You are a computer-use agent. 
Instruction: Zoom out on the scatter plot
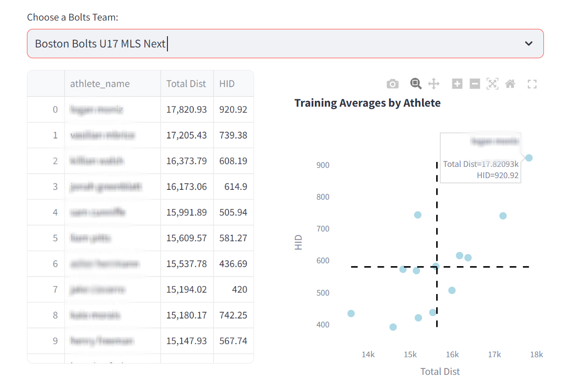474,83
